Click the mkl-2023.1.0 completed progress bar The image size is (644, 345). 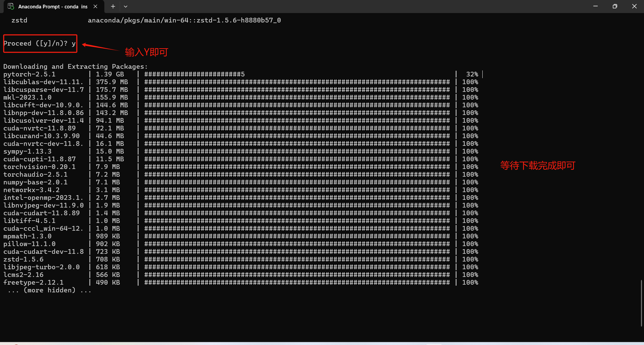297,97
